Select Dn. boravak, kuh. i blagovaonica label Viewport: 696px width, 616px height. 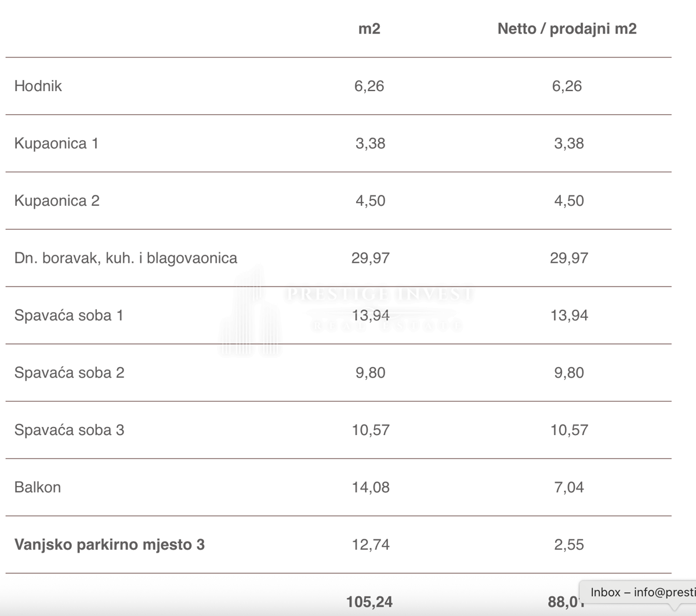(126, 258)
